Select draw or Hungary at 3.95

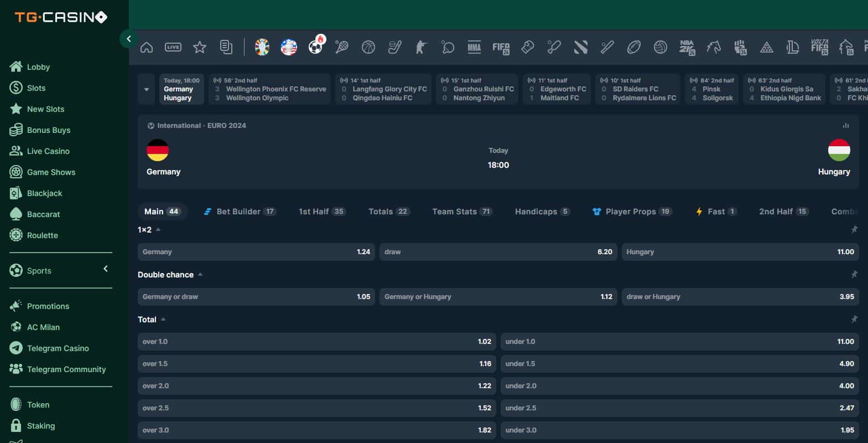[x=740, y=297]
